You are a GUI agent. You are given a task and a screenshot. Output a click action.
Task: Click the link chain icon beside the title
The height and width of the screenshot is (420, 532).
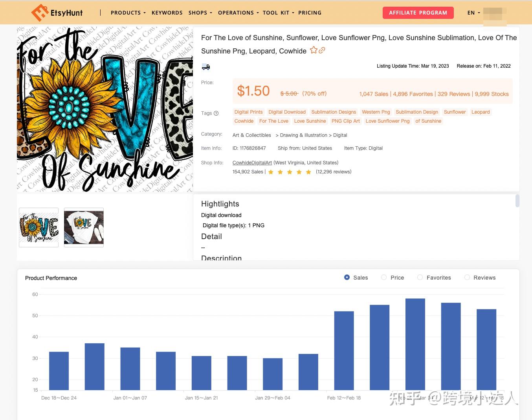point(322,50)
